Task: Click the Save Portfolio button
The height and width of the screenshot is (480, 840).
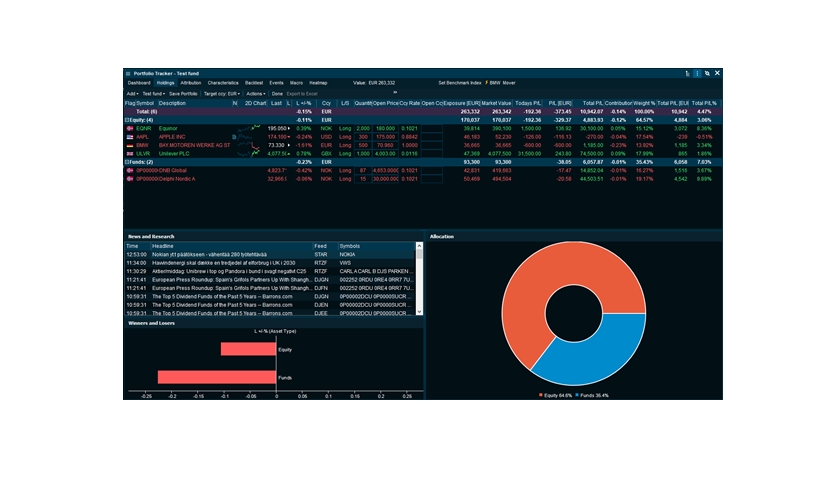Action: coord(183,93)
